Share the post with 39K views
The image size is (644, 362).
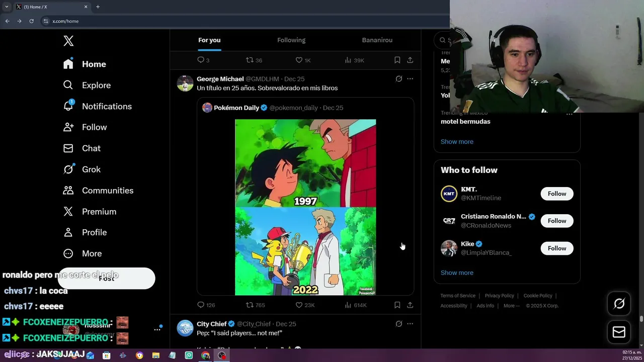click(410, 60)
